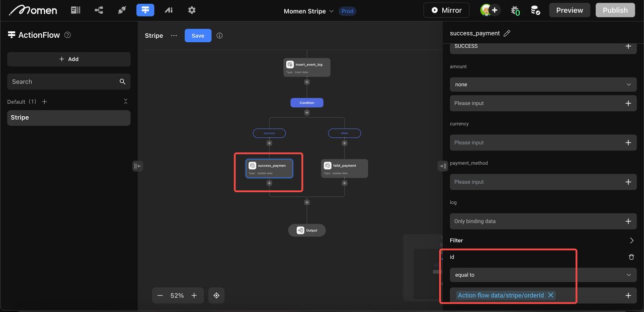Add a node below faild_payment
This screenshot has height=312, width=644.
345,183
